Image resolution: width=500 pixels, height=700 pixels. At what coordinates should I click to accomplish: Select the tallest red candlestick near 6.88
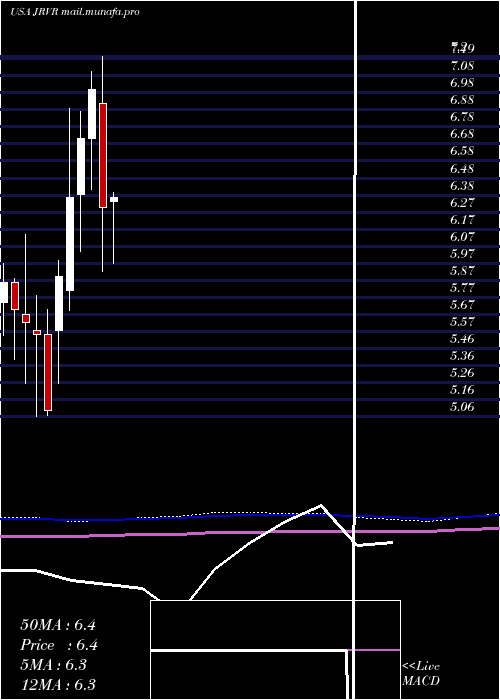click(103, 155)
